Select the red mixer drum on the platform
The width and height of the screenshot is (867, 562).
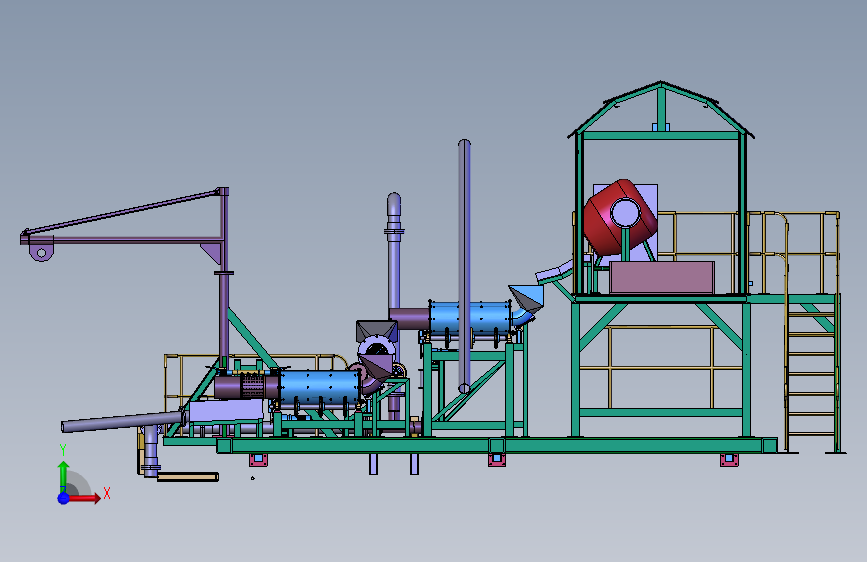click(620, 217)
